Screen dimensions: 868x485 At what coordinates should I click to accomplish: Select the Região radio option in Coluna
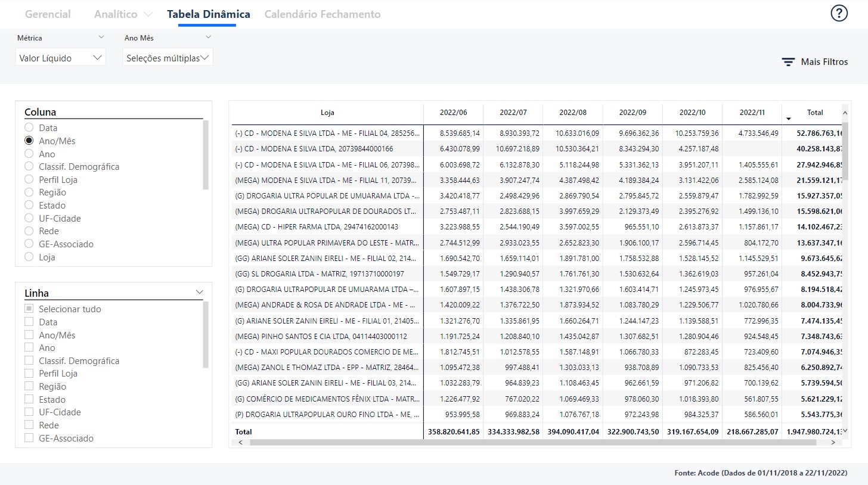tap(29, 192)
